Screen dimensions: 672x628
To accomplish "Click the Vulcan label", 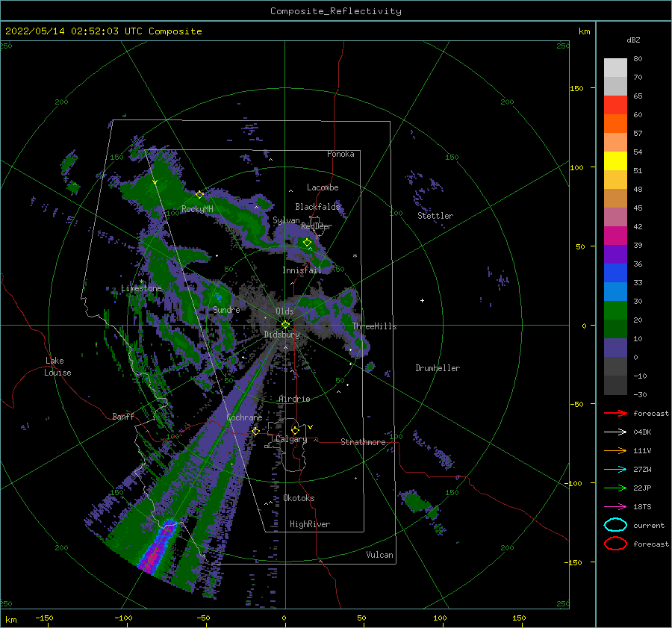I will pyautogui.click(x=379, y=555).
